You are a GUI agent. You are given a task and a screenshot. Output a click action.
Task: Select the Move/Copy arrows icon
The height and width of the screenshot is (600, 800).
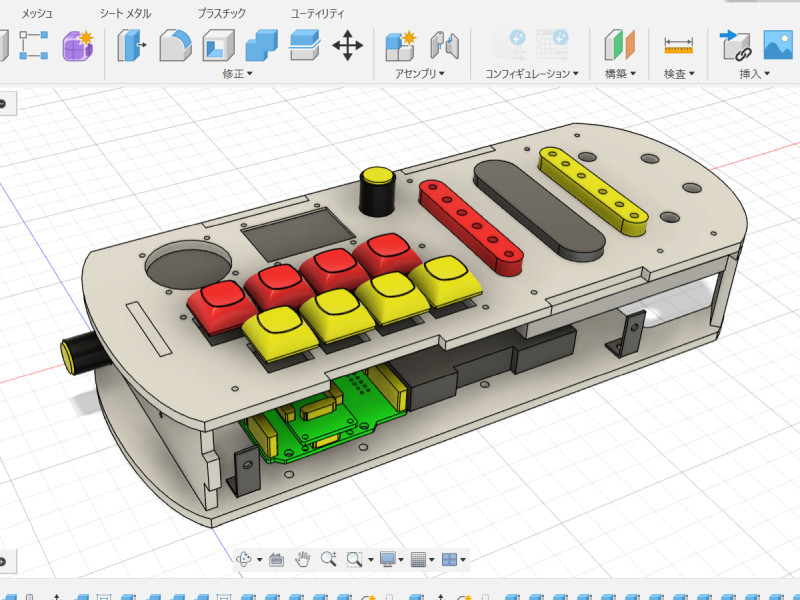tap(347, 45)
